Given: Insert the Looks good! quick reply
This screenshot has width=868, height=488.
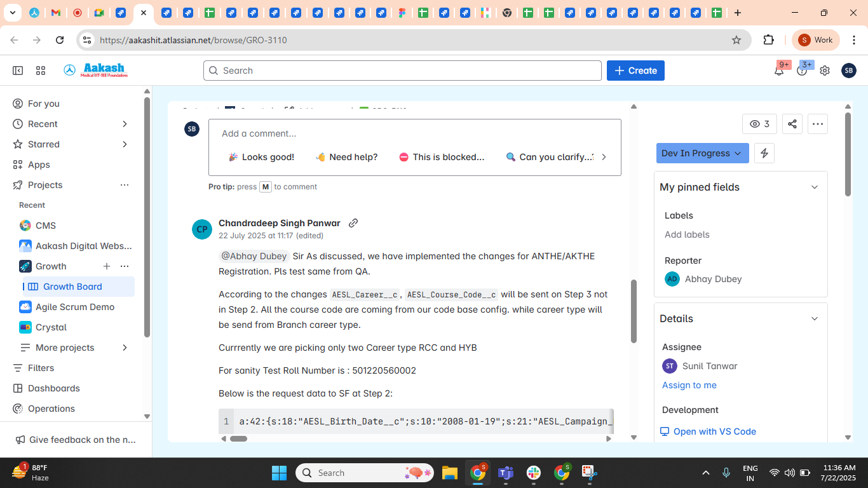Looking at the screenshot, I should pyautogui.click(x=261, y=157).
